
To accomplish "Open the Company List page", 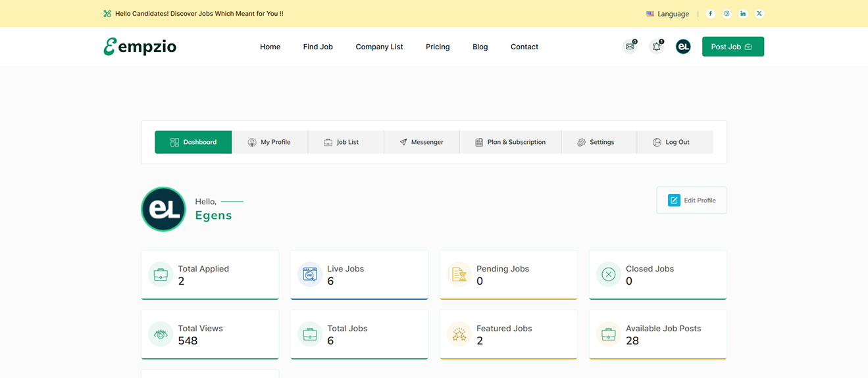I will point(379,47).
